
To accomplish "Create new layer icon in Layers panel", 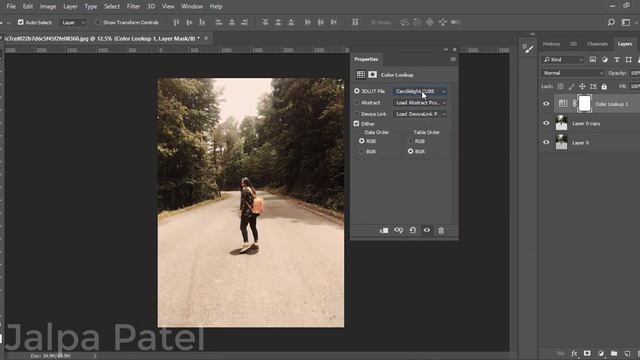I will click(x=627, y=353).
